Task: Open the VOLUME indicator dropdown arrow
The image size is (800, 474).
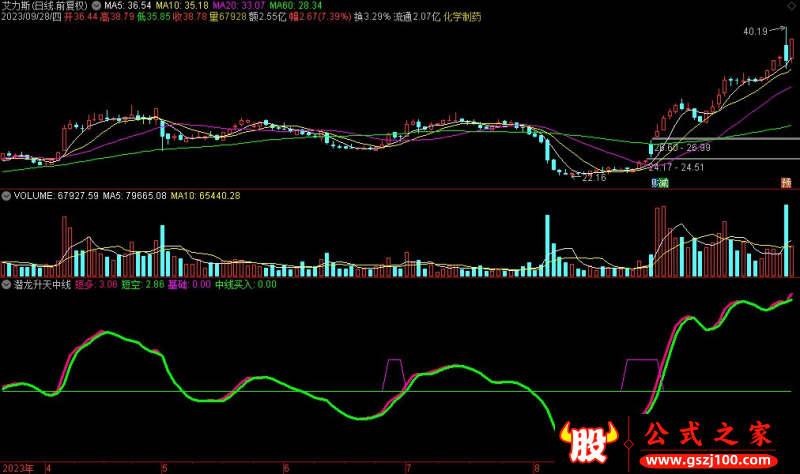Action: pos(6,195)
